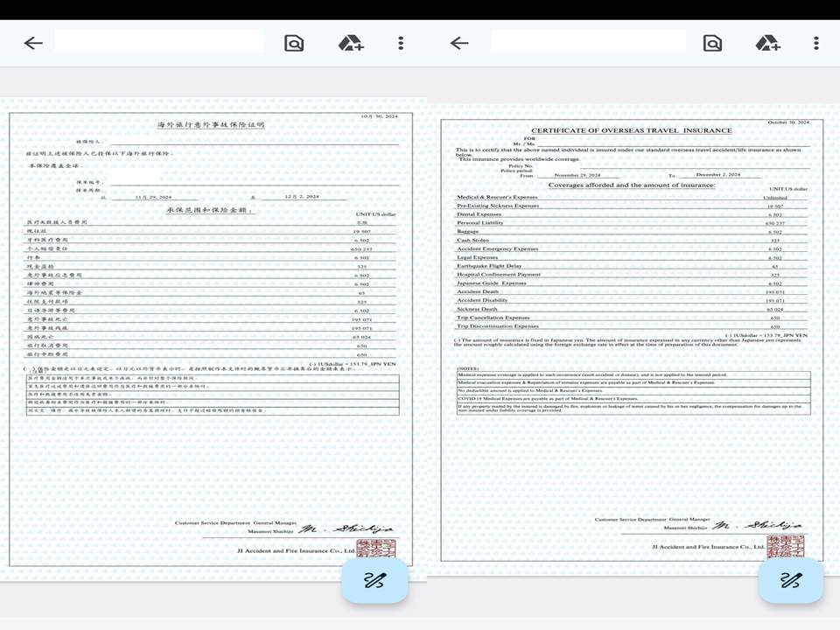Image resolution: width=840 pixels, height=630 pixels.
Task: Open the three-dot menu of the Chinese certificate viewer
Action: 401,43
